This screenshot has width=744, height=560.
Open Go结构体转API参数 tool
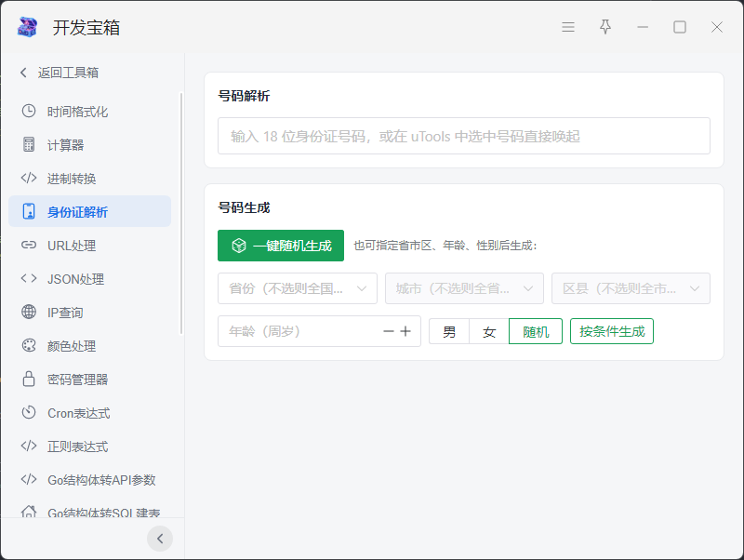coord(89,479)
